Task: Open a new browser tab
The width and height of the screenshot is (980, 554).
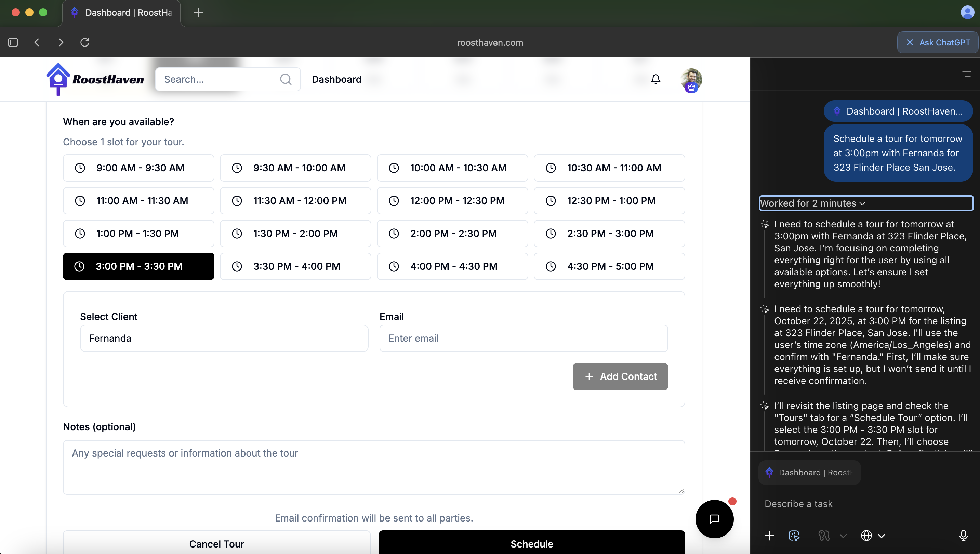Action: tap(198, 13)
